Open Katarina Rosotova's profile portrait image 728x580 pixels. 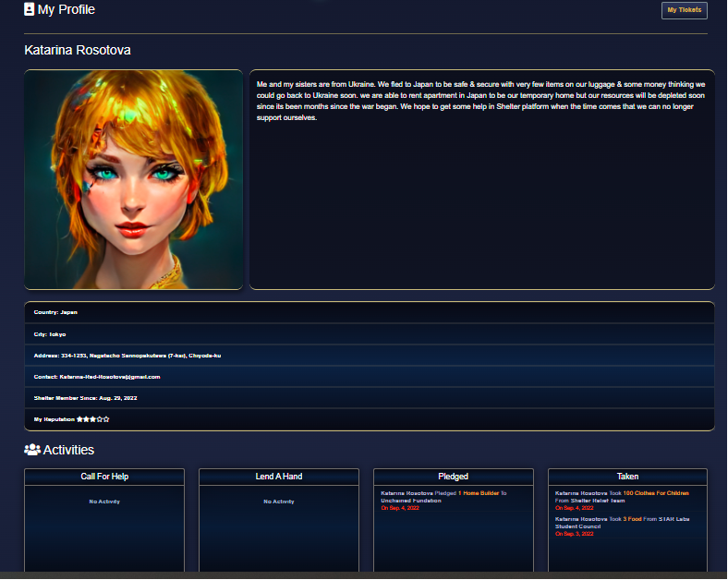tap(133, 179)
